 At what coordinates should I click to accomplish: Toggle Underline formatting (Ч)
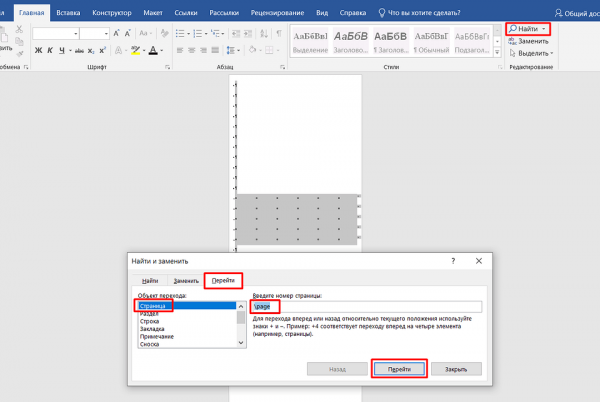pyautogui.click(x=62, y=50)
